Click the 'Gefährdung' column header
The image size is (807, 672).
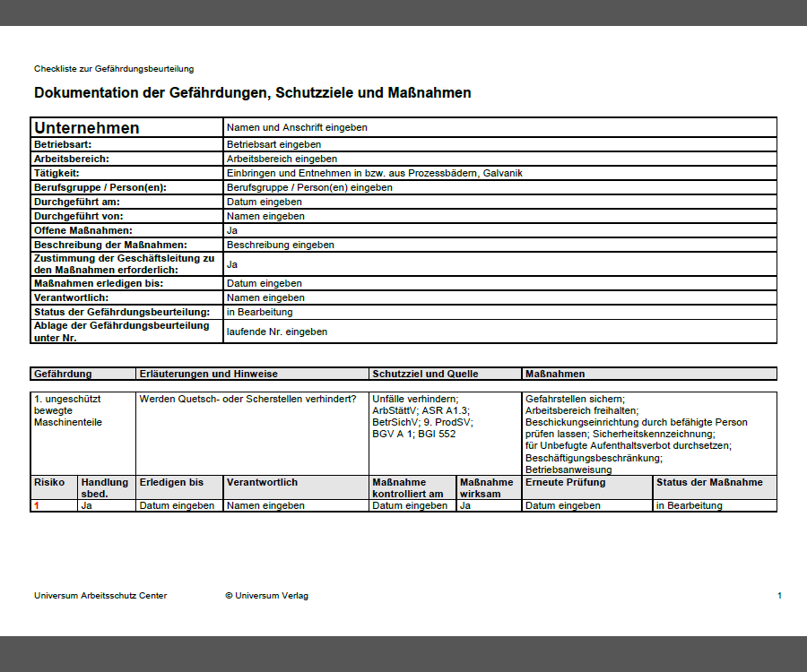[x=83, y=375]
